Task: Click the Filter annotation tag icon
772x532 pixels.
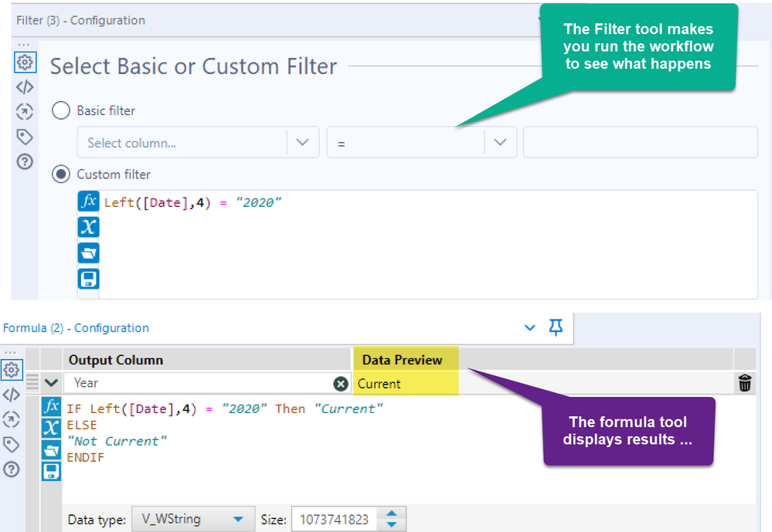Action: coord(25,137)
